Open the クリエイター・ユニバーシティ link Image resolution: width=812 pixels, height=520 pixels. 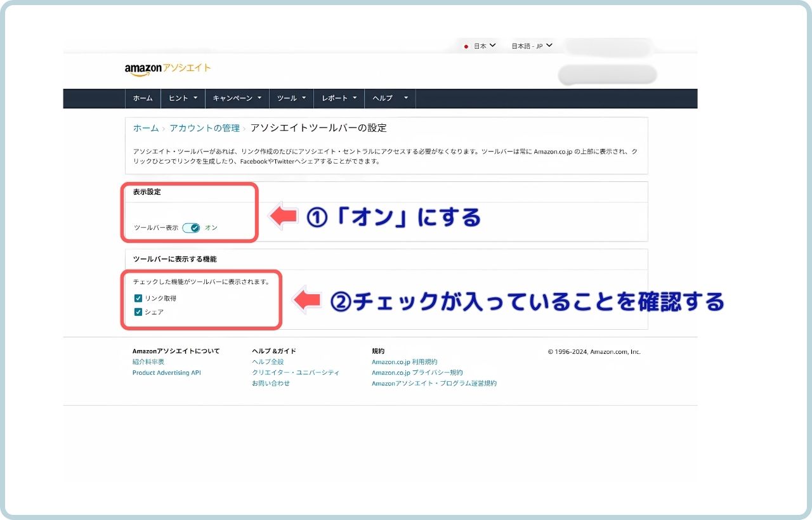click(x=296, y=373)
